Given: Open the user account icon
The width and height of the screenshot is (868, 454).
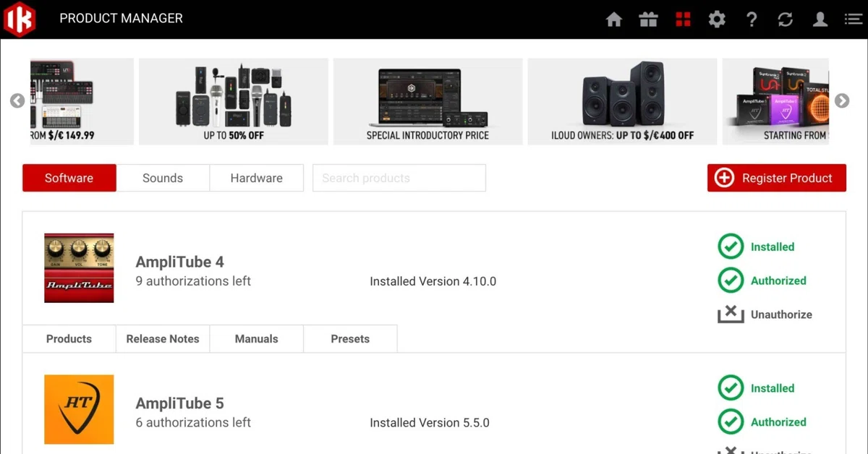Looking at the screenshot, I should 820,20.
